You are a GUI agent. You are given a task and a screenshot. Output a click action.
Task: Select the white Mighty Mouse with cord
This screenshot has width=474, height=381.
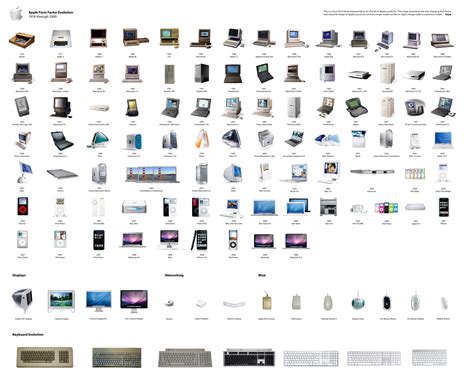coord(415,301)
